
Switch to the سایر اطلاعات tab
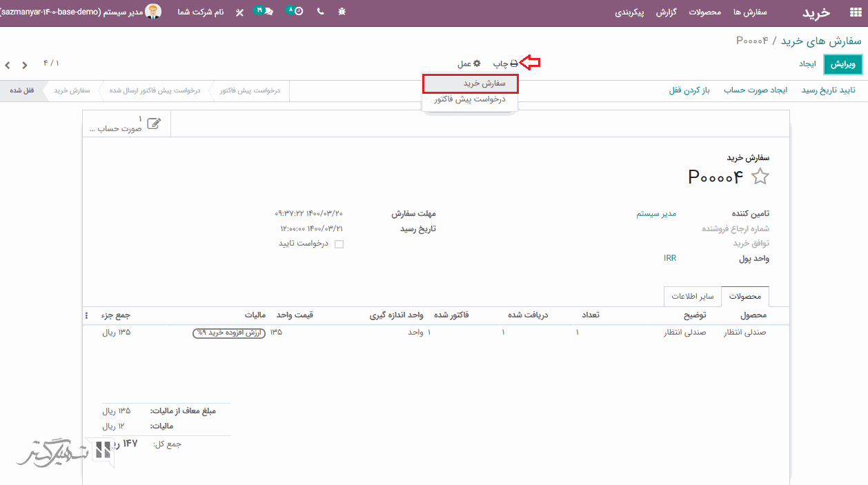(x=692, y=297)
